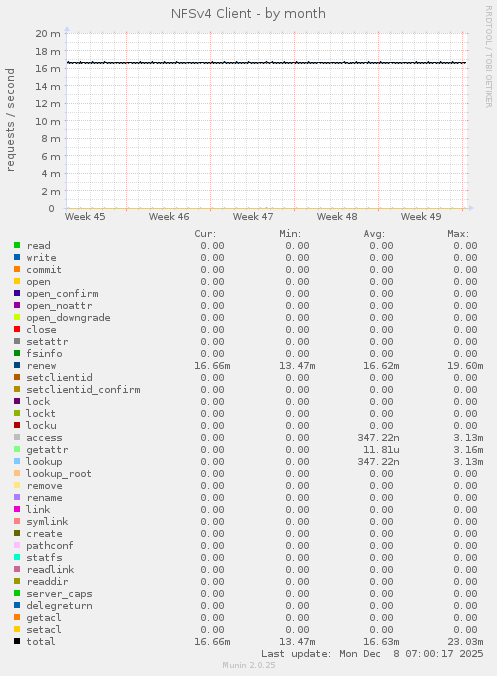
Task: Select the 'locku' legend label
Action: point(41,426)
